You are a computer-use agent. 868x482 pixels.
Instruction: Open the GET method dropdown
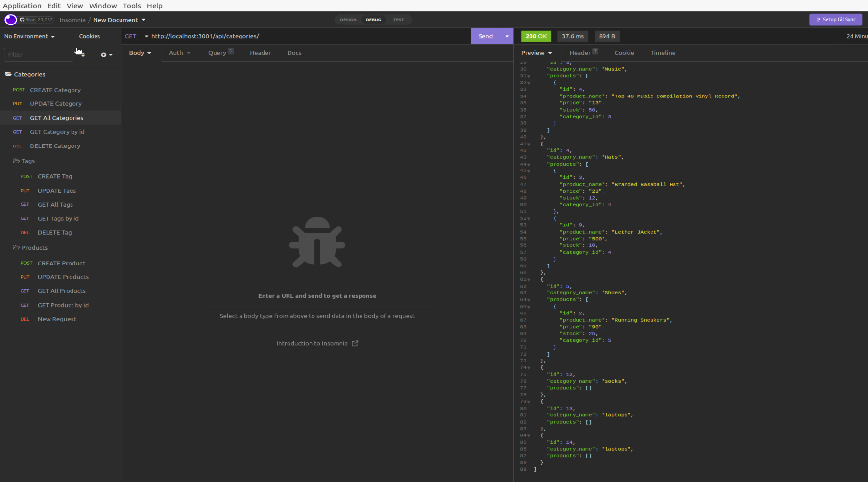[137, 36]
